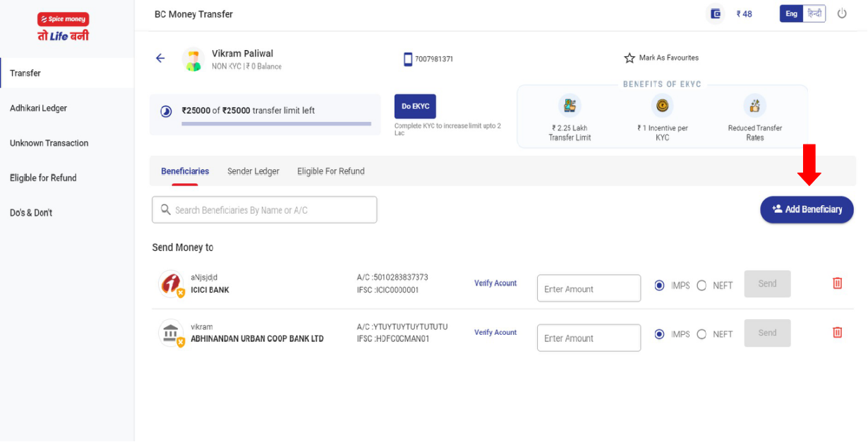
Task: Focus the Enter Amount field for ICICI BANK
Action: coord(589,288)
